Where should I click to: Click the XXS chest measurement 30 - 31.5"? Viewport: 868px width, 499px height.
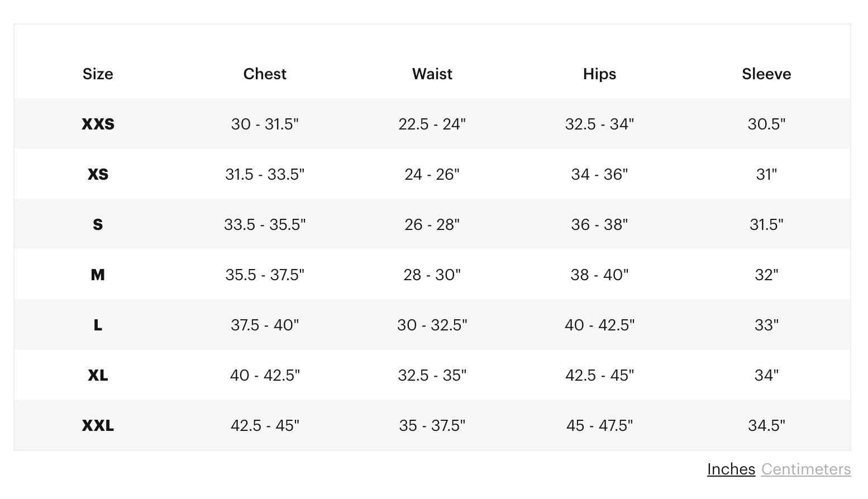tap(265, 124)
